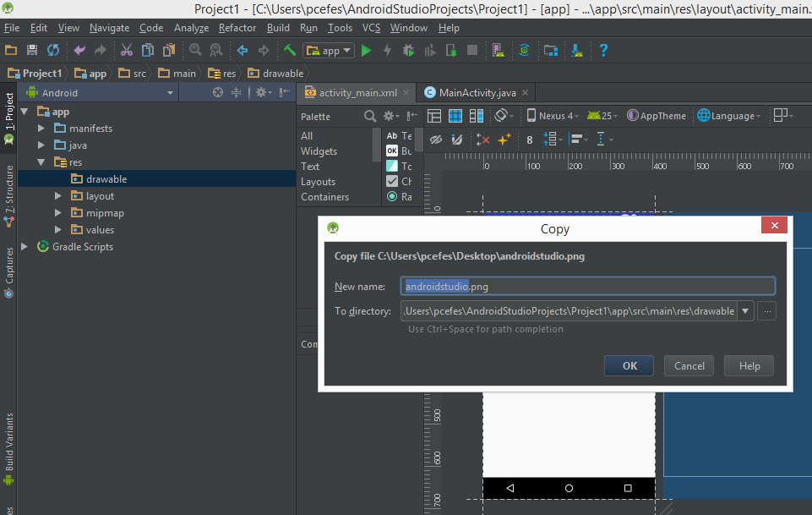Image resolution: width=812 pixels, height=515 pixels.
Task: Open the Help dialog from Copy window
Action: click(748, 365)
